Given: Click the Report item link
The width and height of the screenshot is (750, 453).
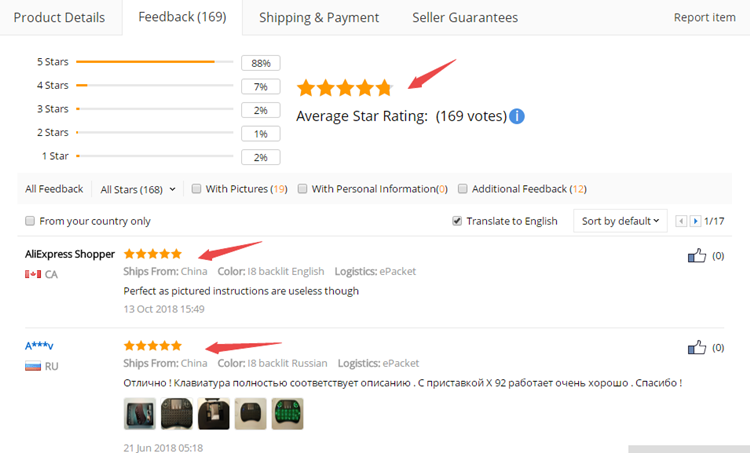Looking at the screenshot, I should 704,17.
